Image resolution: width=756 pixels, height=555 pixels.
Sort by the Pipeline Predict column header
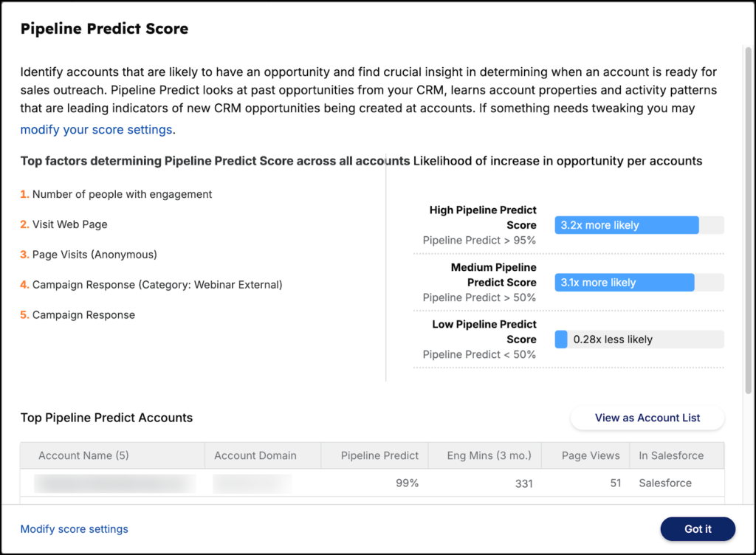click(x=379, y=455)
